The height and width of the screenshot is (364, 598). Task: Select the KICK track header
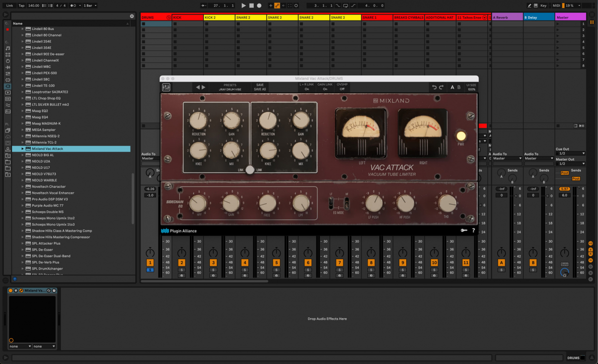(x=187, y=17)
